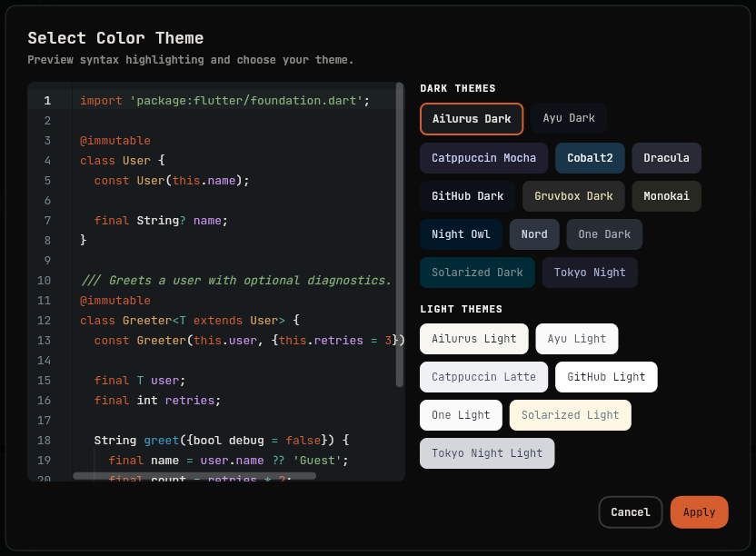This screenshot has height=556, width=756.
Task: Select the GitHub Dark theme
Action: 467,196
